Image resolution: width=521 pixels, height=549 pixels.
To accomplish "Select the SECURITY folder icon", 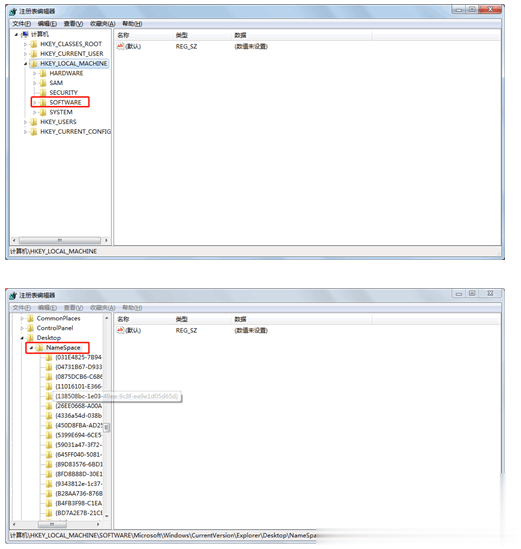I will (43, 92).
